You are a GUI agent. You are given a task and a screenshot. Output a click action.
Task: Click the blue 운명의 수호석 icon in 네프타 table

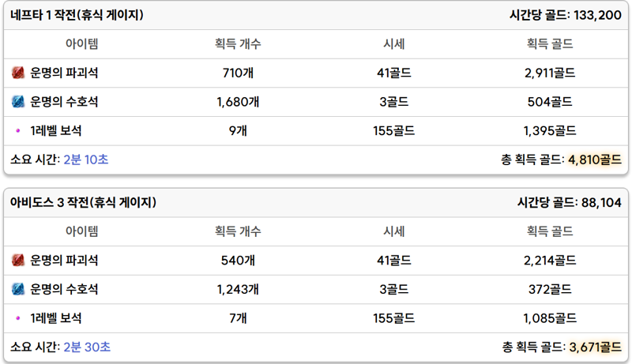click(x=18, y=102)
